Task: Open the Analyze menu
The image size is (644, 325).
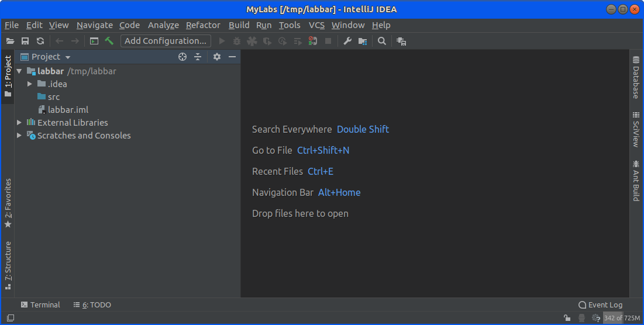Action: [163, 25]
